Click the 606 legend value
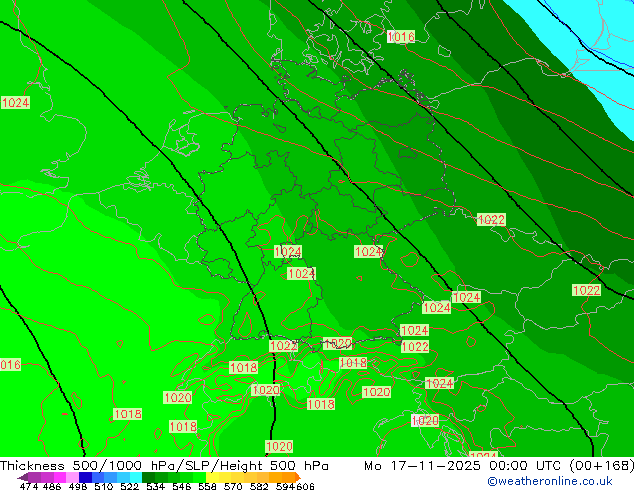This screenshot has width=634, height=490. tap(305, 486)
